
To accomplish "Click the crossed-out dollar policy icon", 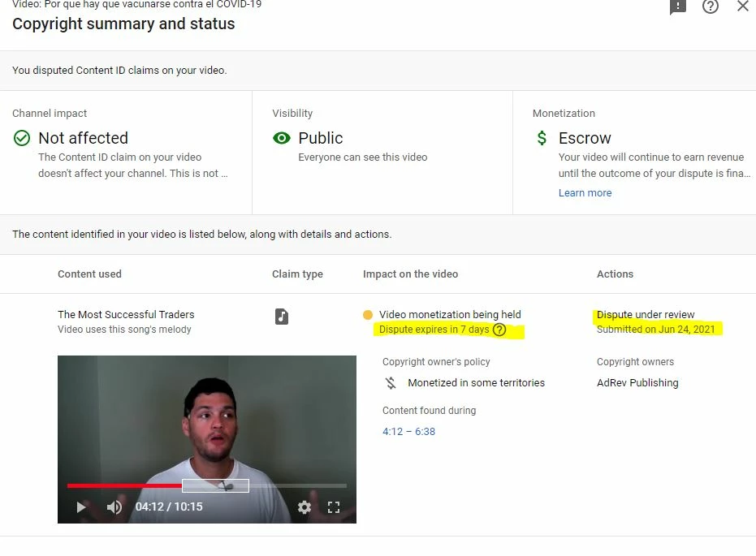I will (391, 383).
